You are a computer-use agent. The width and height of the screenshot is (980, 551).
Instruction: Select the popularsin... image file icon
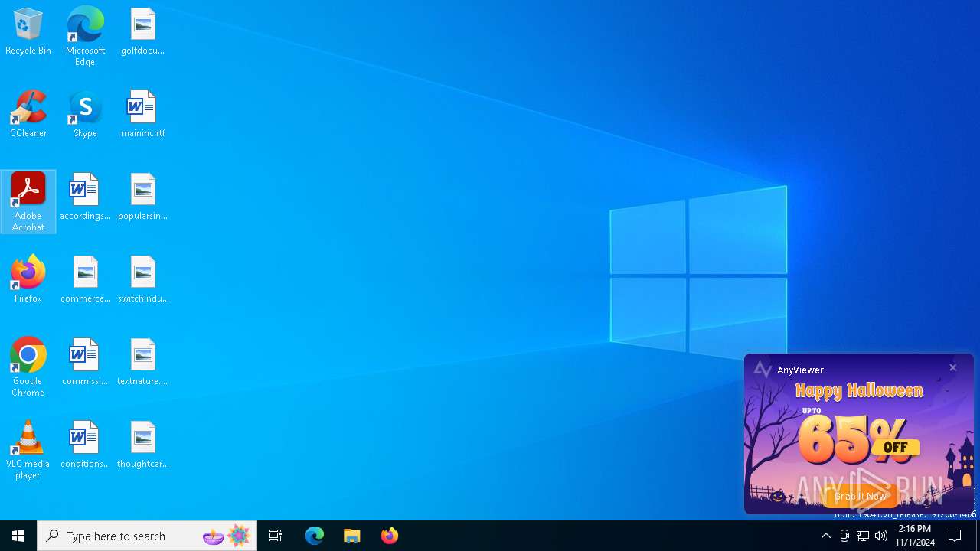(142, 197)
